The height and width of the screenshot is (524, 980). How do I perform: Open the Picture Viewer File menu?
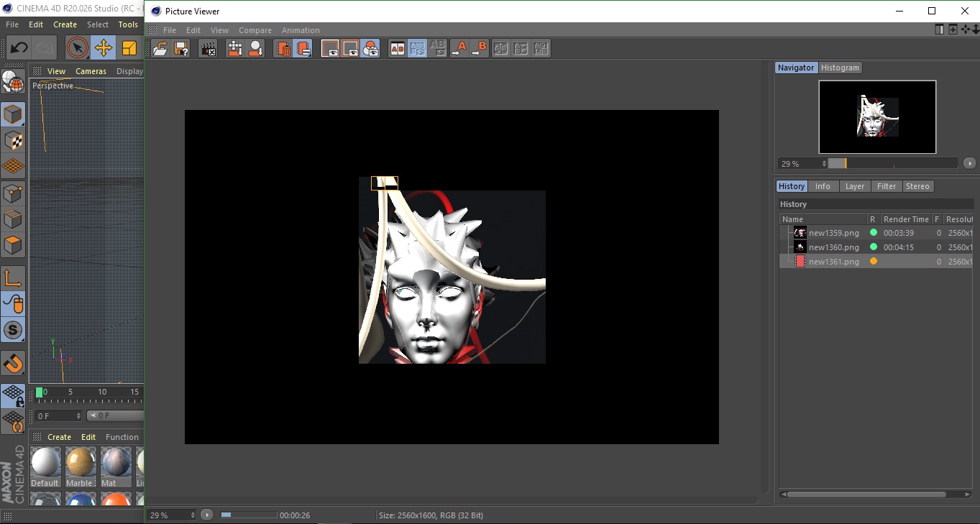coord(170,30)
